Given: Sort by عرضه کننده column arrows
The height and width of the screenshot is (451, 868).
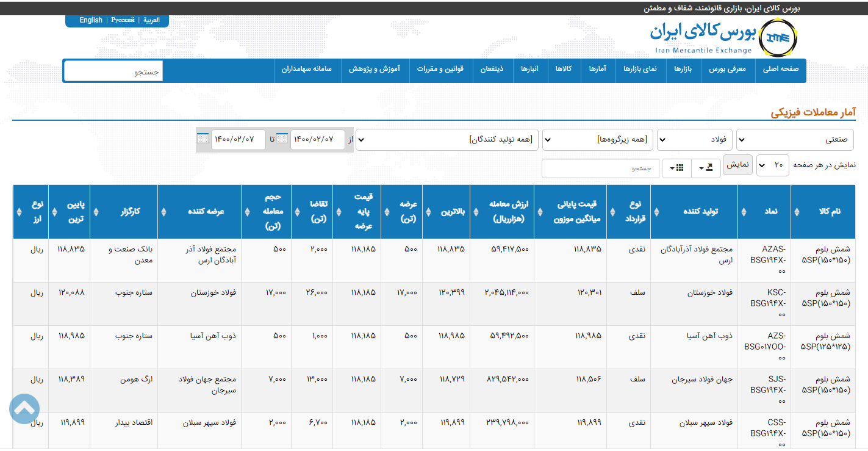Looking at the screenshot, I should pyautogui.click(x=163, y=212).
